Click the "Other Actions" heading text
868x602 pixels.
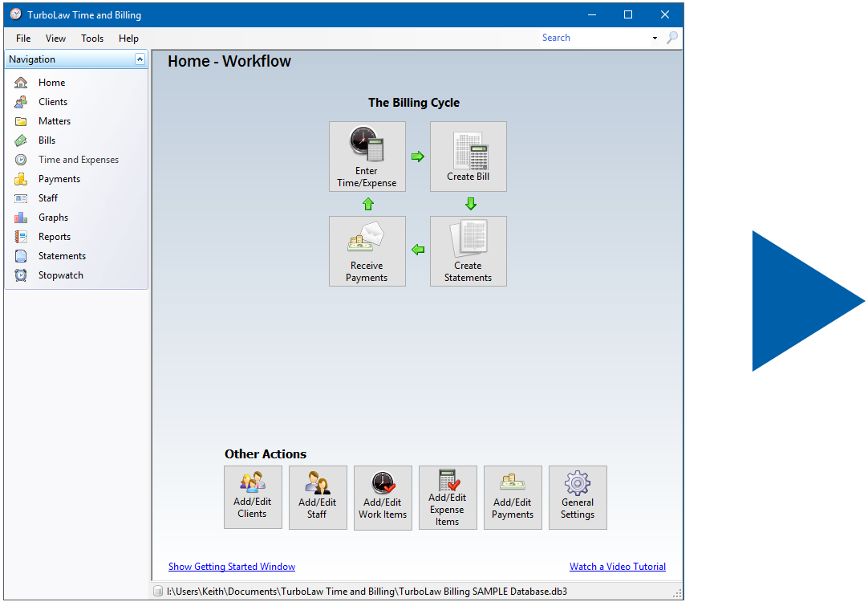266,454
